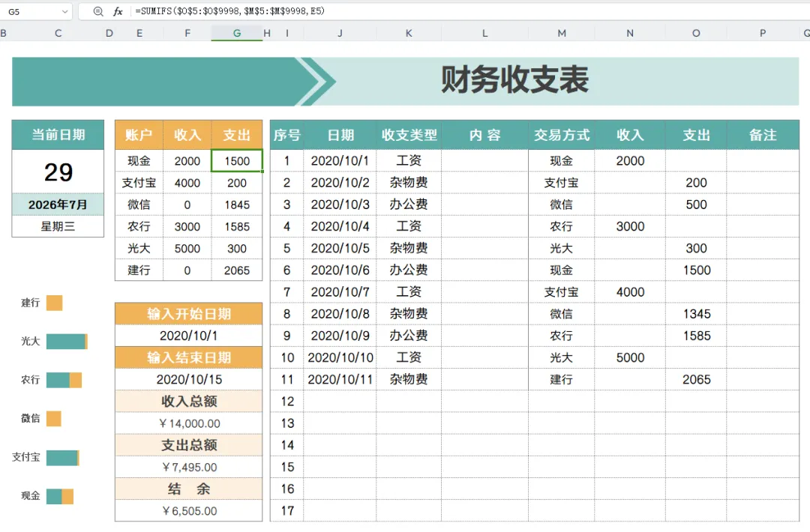Click the 收支类型 column header
Image resolution: width=810 pixels, height=532 pixels.
[x=409, y=135]
